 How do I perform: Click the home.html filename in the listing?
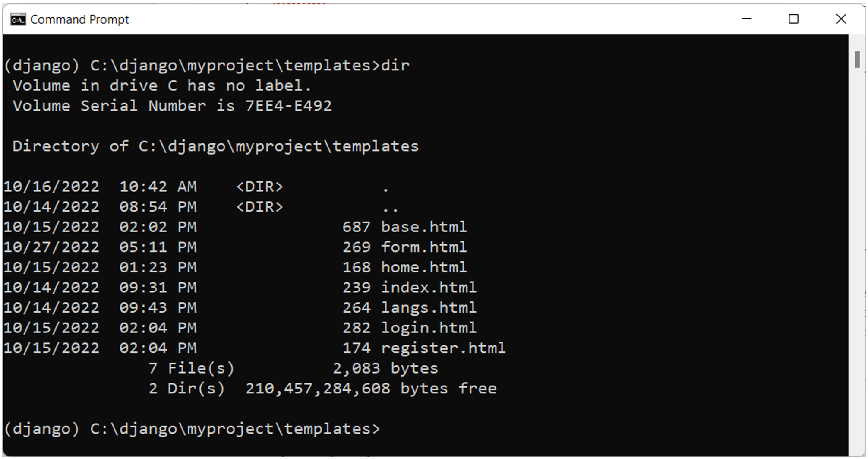[x=423, y=267]
